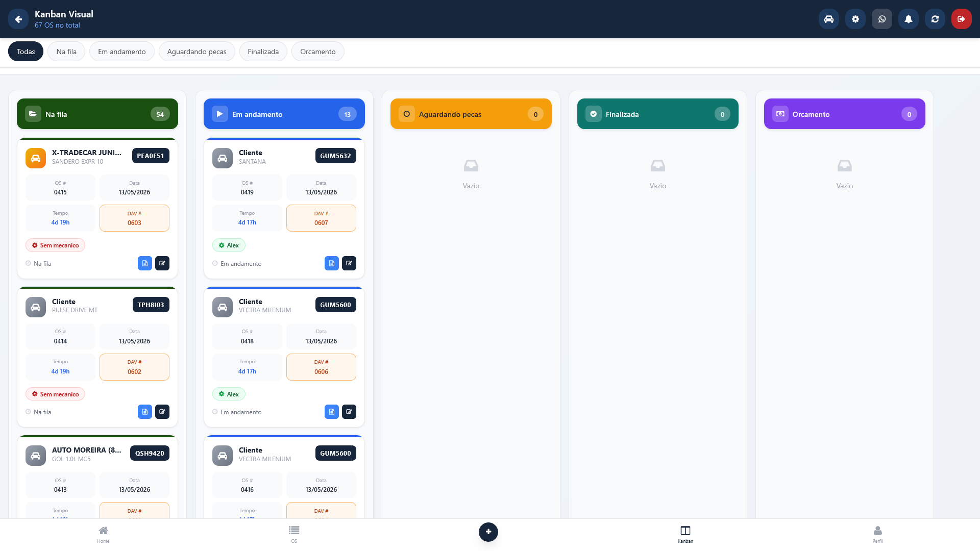Screen dimensions: 980x551
Task: Edit the OS 0419 card
Action: [349, 263]
